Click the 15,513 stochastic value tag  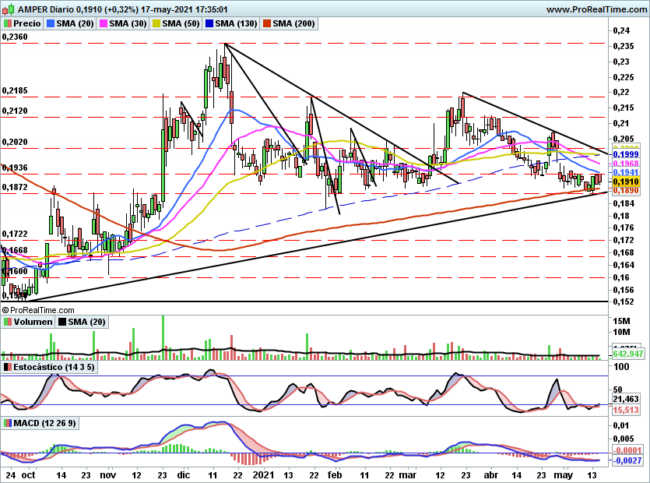pos(626,410)
